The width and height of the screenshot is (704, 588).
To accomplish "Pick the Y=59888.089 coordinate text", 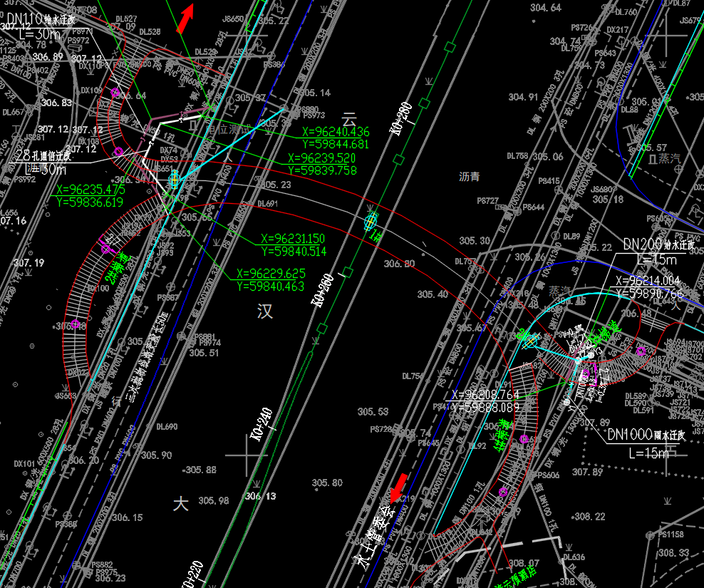I will pos(485,407).
